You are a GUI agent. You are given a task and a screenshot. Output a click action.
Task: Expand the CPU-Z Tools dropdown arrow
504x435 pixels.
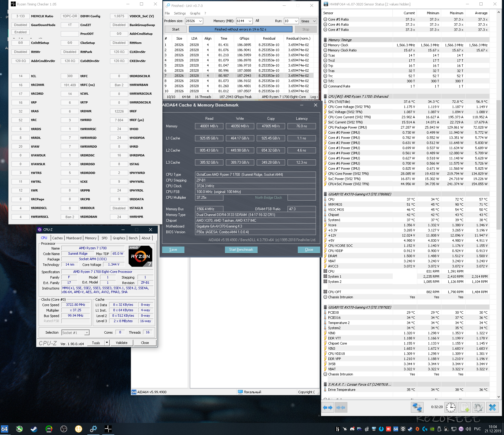tap(107, 343)
